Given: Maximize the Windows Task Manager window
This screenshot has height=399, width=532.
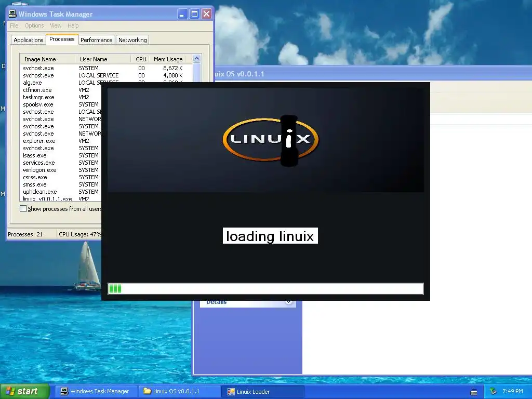Looking at the screenshot, I should tap(194, 14).
